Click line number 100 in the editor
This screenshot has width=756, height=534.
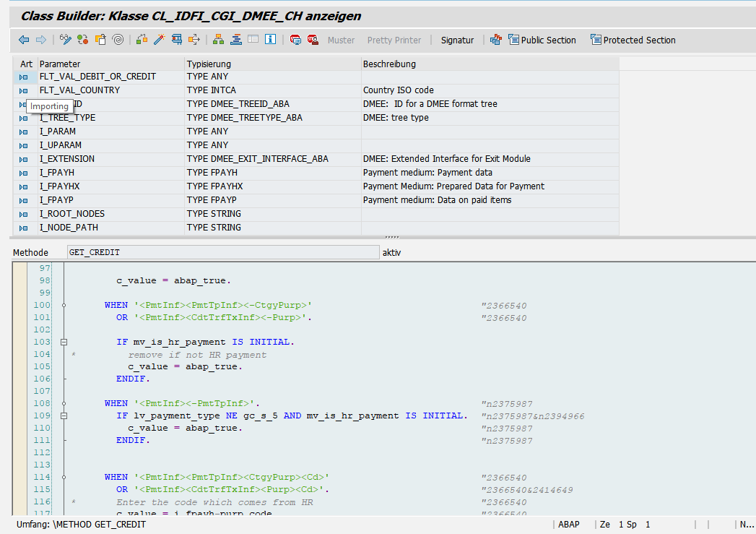[42, 305]
